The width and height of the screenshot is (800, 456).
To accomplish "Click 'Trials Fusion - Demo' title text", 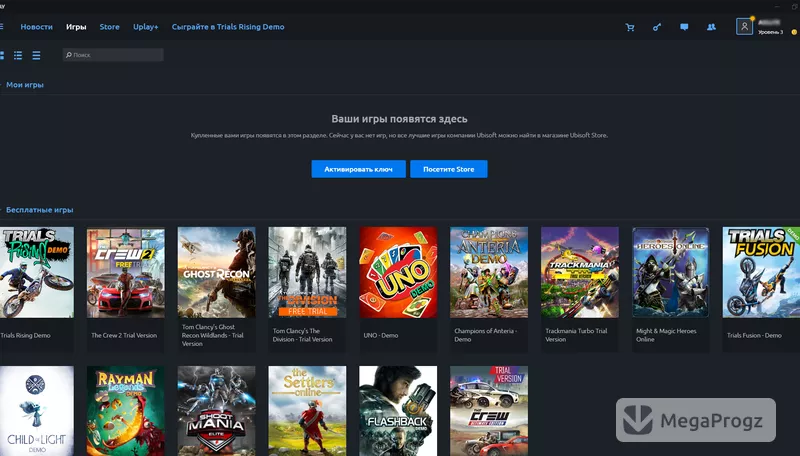I will click(754, 335).
